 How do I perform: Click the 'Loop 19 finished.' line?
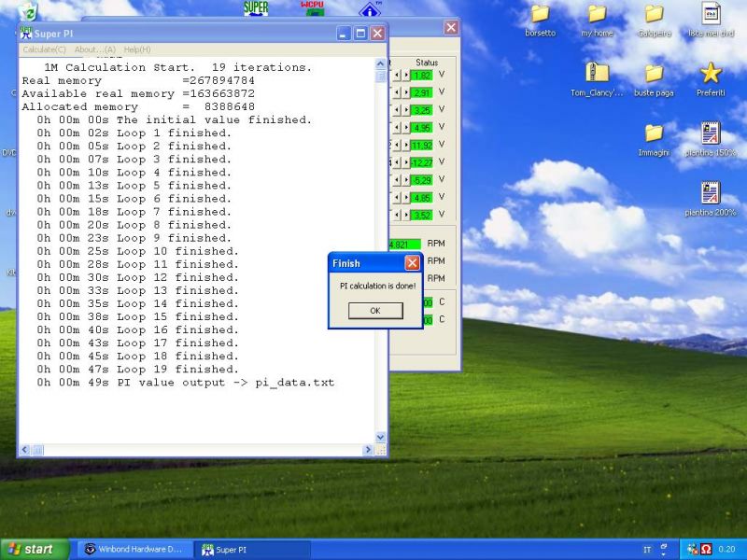(x=137, y=369)
